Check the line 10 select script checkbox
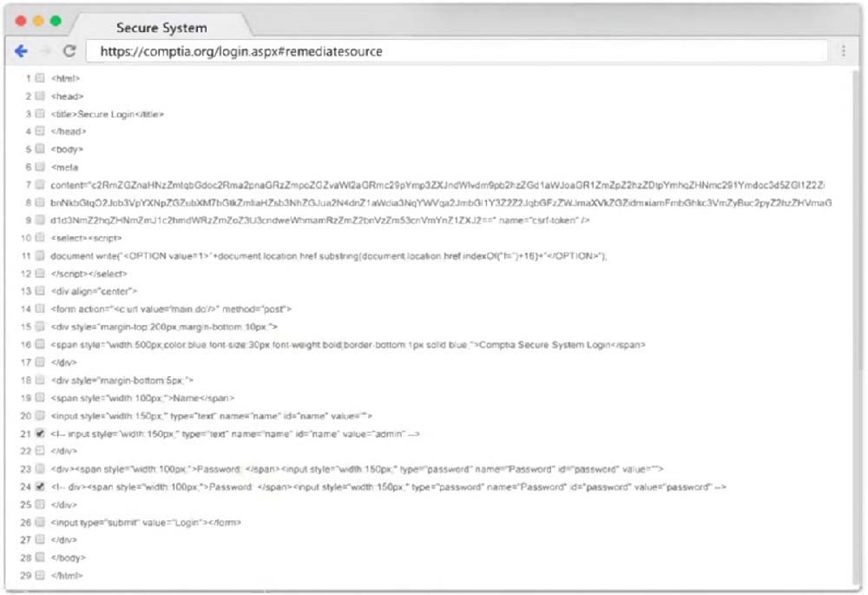This screenshot has height=595, width=868. point(39,238)
